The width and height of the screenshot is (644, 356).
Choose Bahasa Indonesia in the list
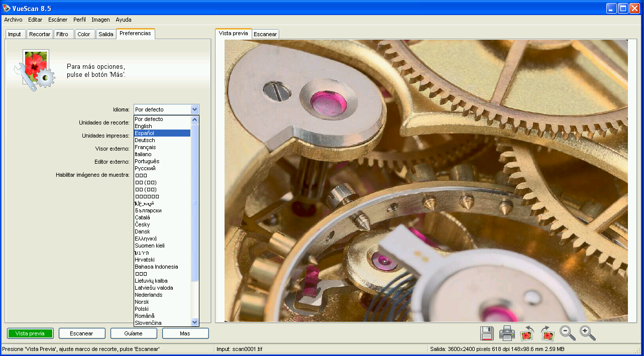click(x=162, y=267)
